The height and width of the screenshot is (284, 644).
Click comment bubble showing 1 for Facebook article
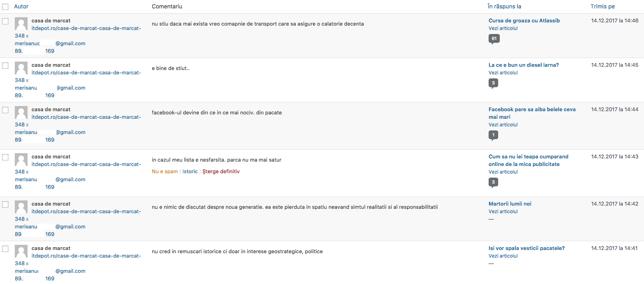click(x=493, y=135)
